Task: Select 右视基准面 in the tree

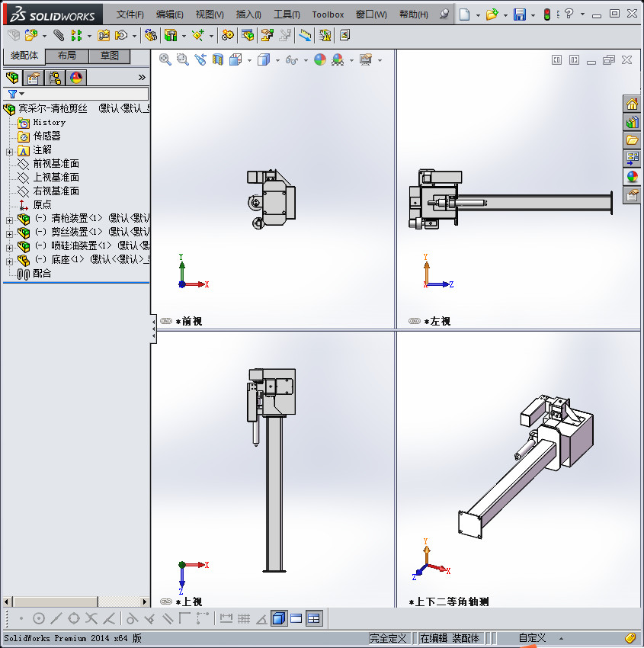Action: click(x=56, y=191)
